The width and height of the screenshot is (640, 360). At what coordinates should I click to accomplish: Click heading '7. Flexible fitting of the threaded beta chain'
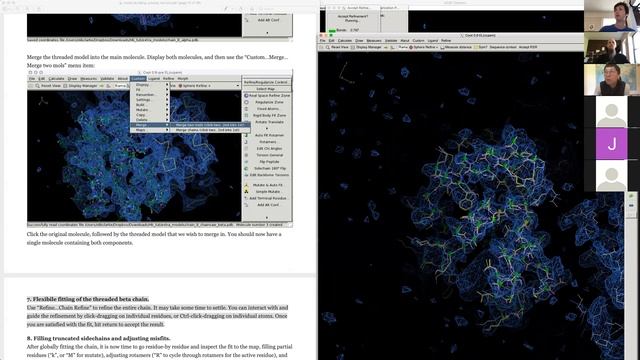click(88, 299)
